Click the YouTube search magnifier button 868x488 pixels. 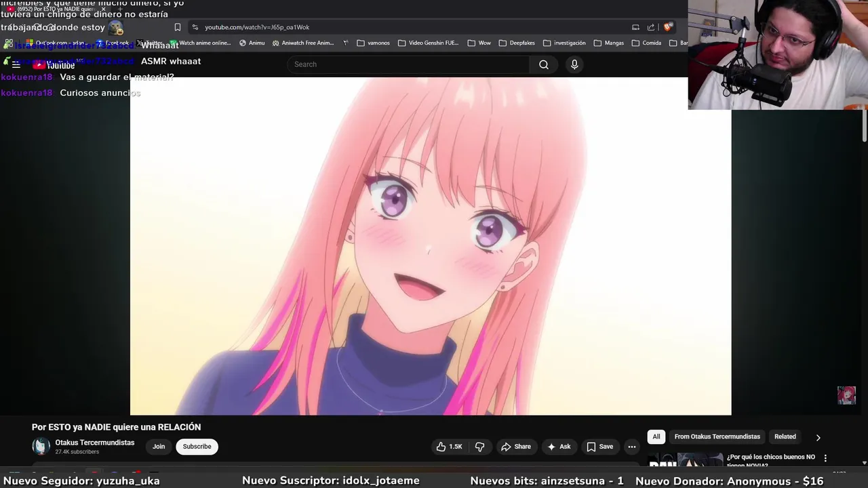(544, 64)
